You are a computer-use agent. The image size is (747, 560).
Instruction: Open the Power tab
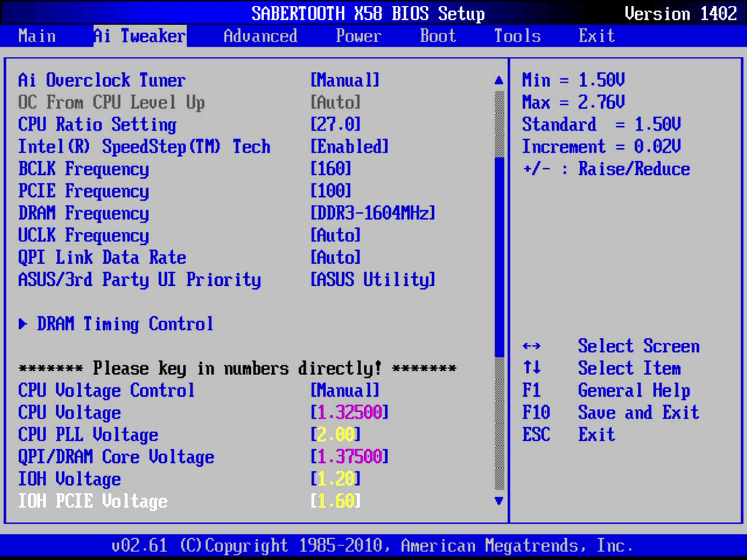pyautogui.click(x=359, y=36)
